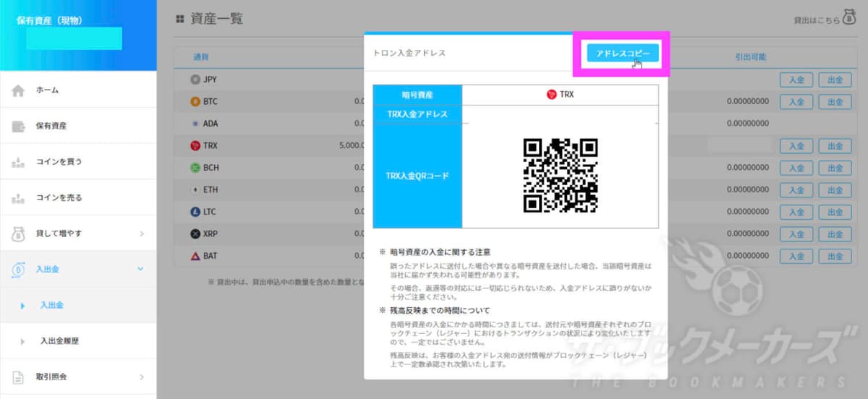The image size is (868, 399).
Task: Click the アドレスコピー button
Action: click(x=623, y=54)
